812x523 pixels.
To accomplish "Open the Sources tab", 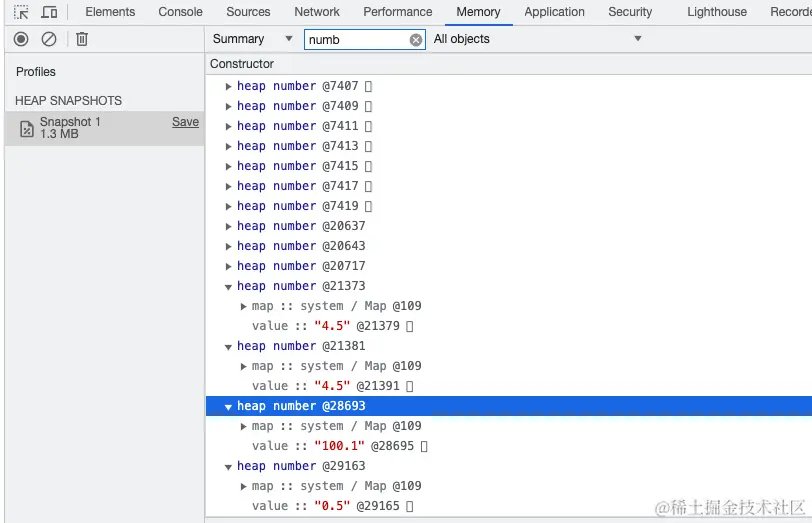I will [x=248, y=12].
